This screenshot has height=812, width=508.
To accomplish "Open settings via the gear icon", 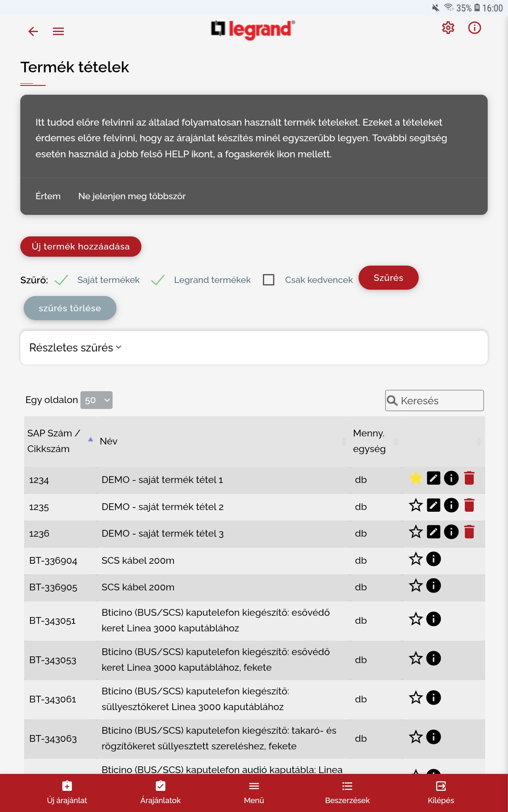I will click(448, 28).
